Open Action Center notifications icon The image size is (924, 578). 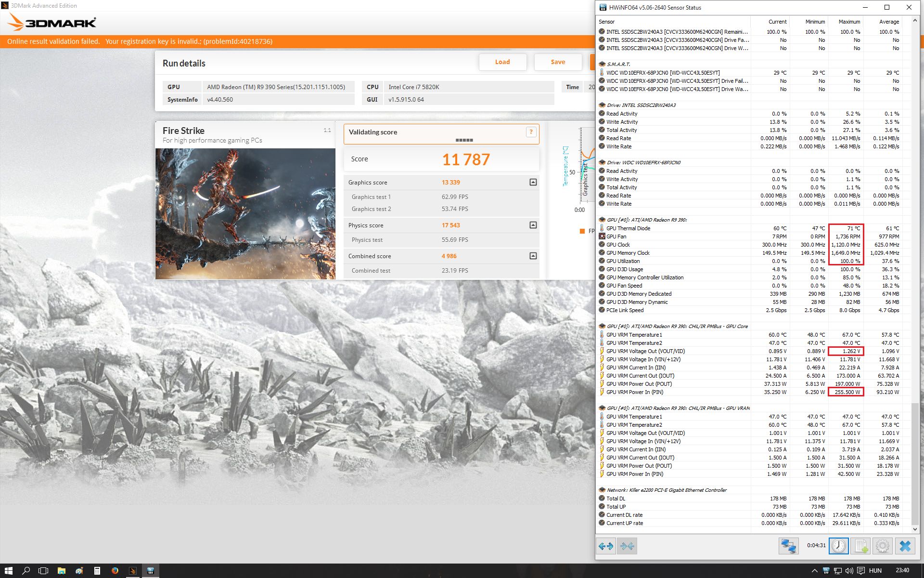tap(860, 571)
